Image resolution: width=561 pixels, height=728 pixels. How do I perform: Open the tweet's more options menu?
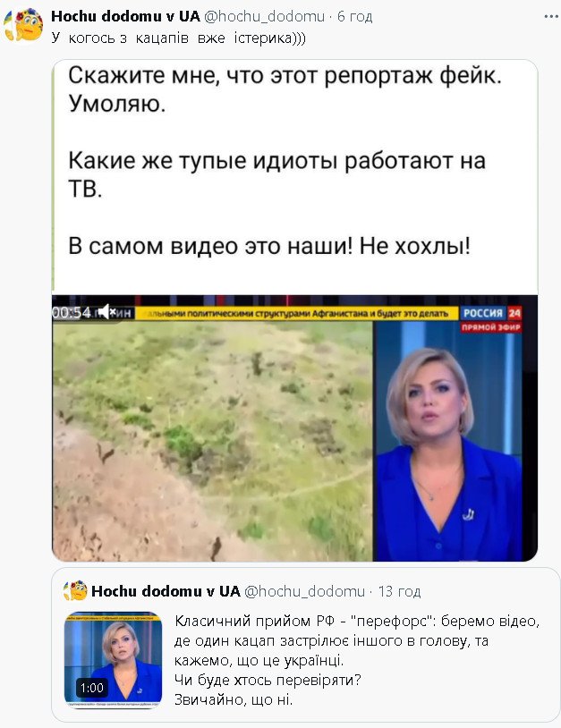click(x=551, y=16)
